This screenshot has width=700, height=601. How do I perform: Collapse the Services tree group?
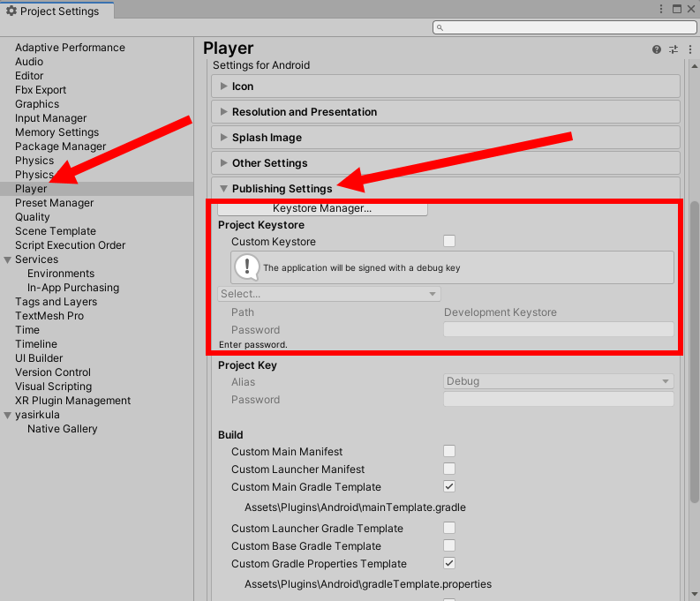(8, 259)
